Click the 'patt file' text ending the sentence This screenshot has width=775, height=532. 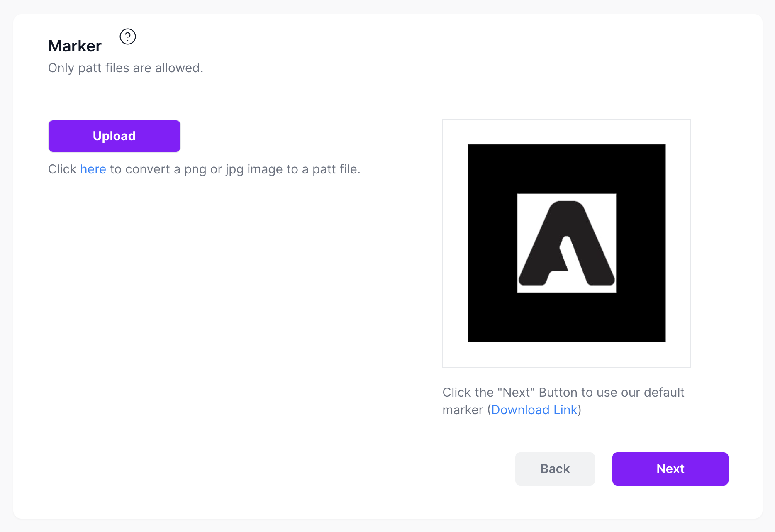click(x=335, y=169)
